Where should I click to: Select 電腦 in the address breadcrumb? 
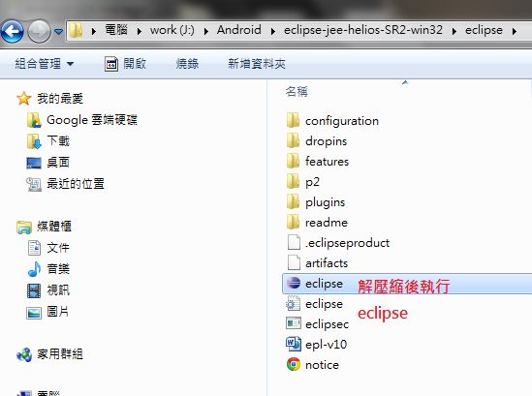coord(116,30)
